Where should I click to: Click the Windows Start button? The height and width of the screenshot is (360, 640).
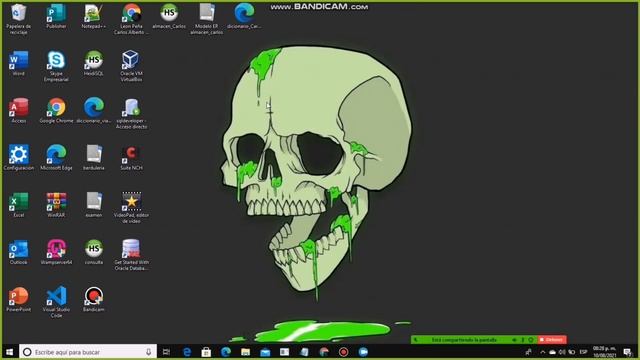tap(9, 352)
